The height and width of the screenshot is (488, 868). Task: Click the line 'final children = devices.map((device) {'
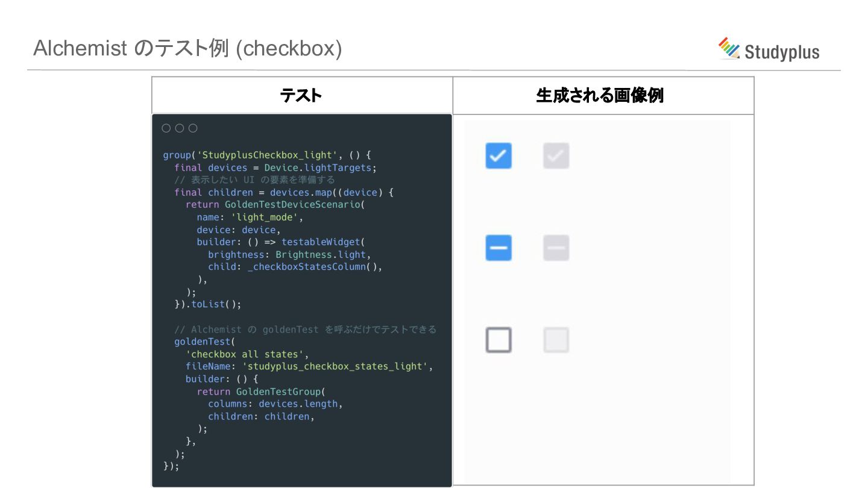pos(283,193)
